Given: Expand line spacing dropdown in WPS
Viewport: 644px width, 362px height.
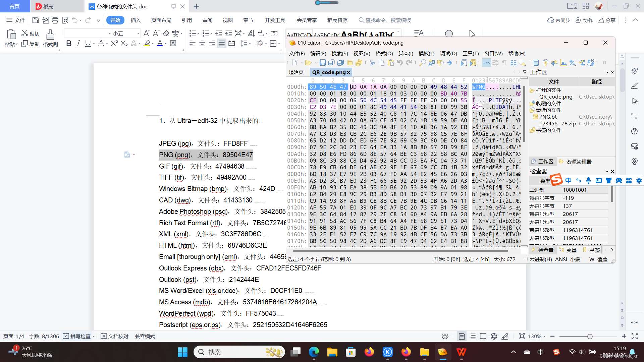Looking at the screenshot, I should 250,44.
